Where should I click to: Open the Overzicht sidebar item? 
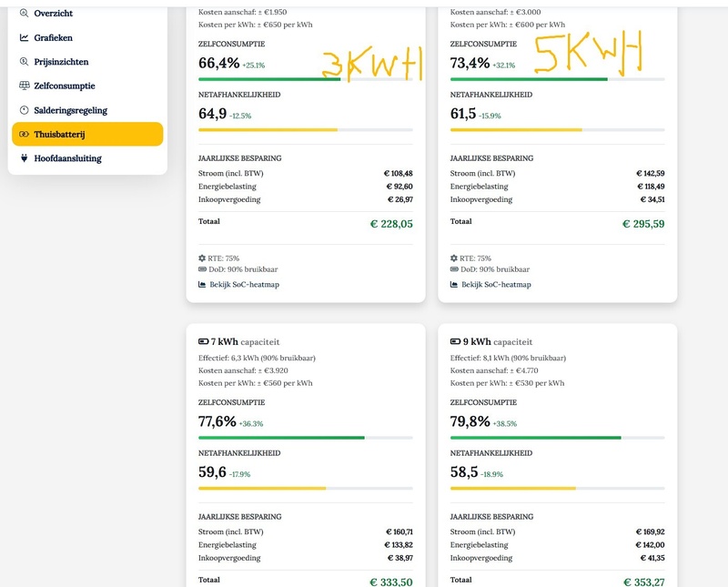87,14
